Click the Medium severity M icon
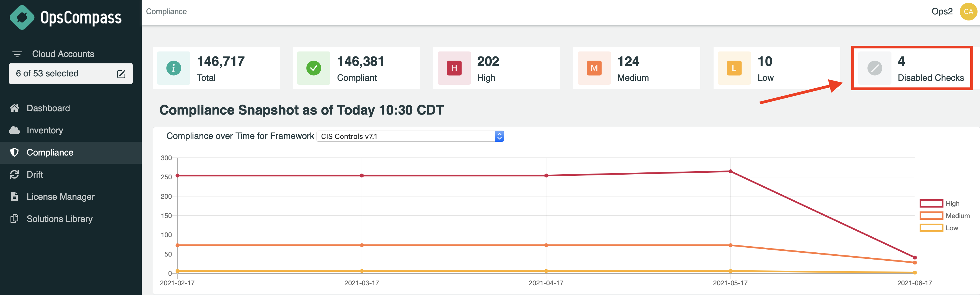The width and height of the screenshot is (980, 295). coord(594,68)
